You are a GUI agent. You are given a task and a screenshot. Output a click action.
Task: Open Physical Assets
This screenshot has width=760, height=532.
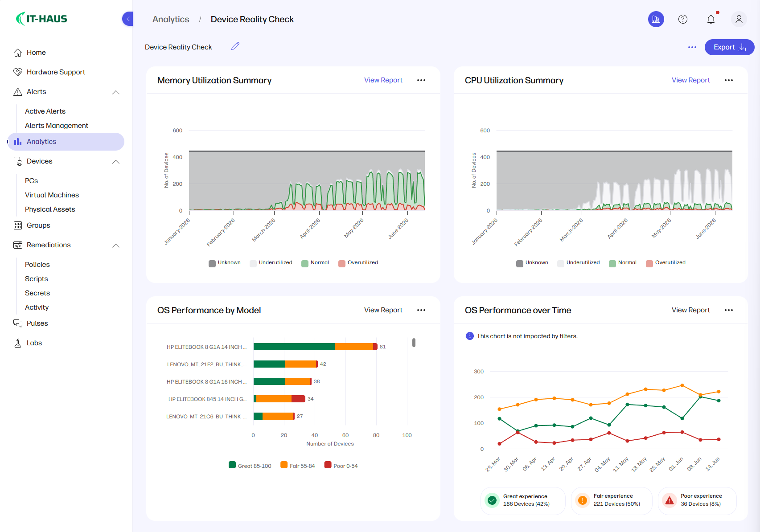pos(50,209)
